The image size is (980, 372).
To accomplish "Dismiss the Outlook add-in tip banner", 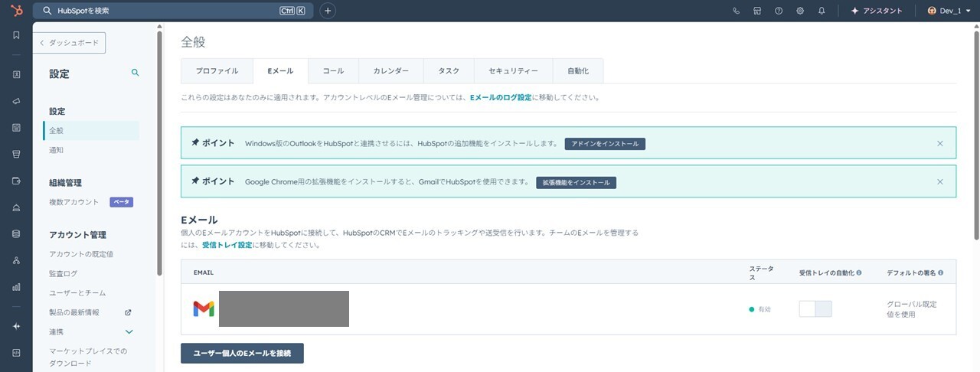I will click(940, 143).
